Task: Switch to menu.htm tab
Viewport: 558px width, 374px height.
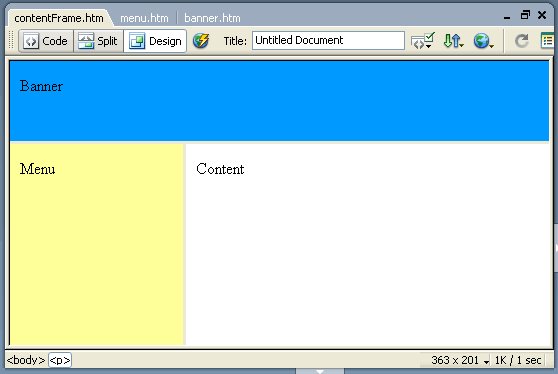Action: point(144,18)
